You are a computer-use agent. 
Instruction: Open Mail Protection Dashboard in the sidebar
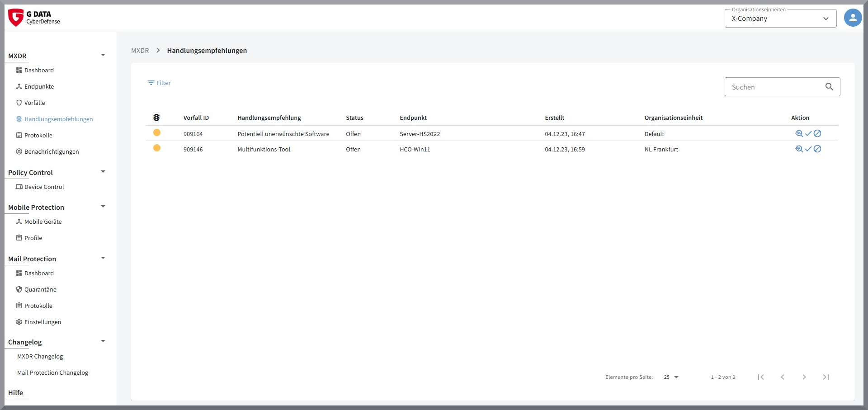(x=35, y=273)
